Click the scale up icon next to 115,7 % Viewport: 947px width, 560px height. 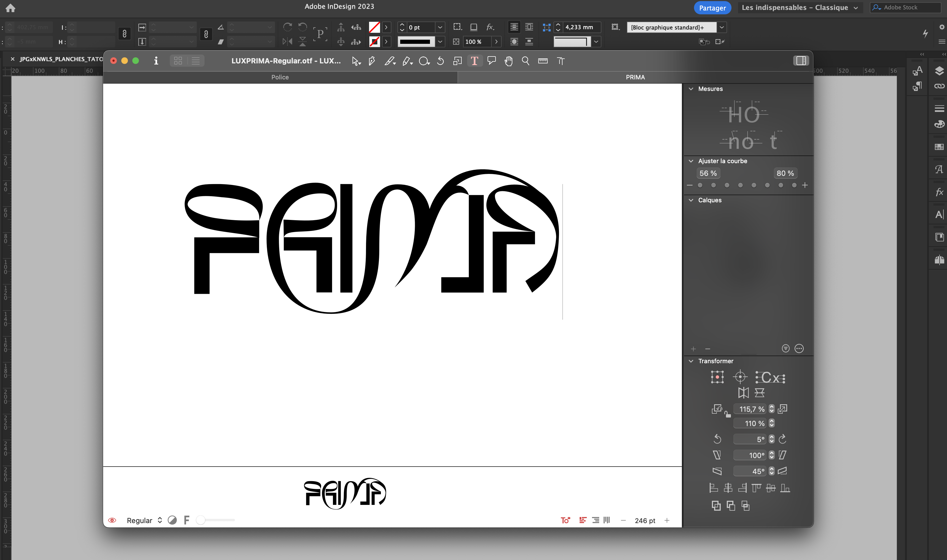[x=782, y=409]
